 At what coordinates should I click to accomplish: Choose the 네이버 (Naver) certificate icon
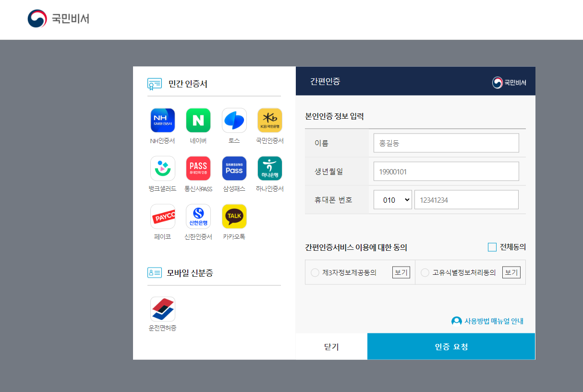tap(198, 121)
